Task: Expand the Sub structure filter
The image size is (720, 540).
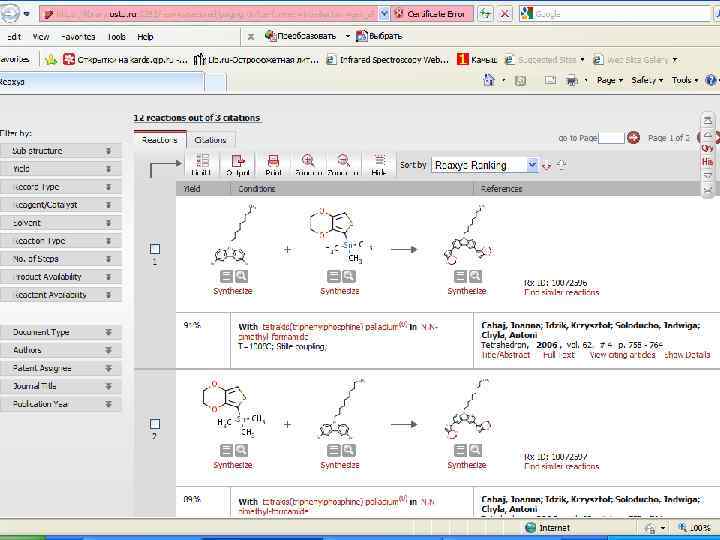Action: pos(109,151)
